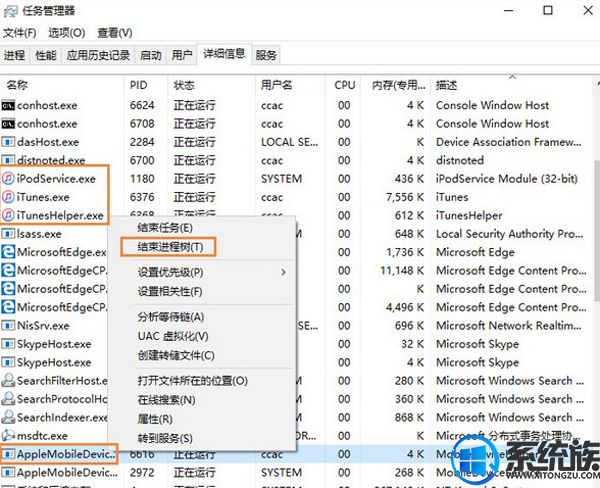Switch to the 用户 tab
The image size is (600, 488).
click(181, 55)
